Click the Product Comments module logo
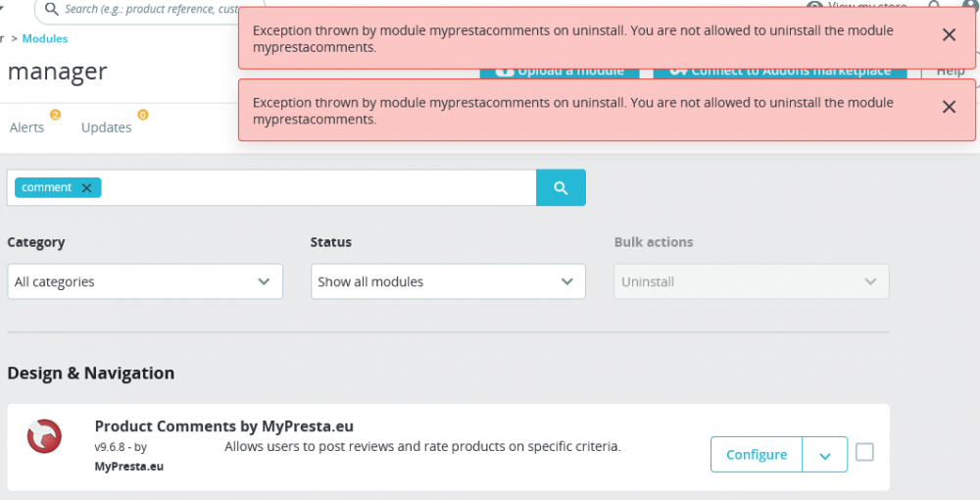Image resolution: width=980 pixels, height=500 pixels. [44, 435]
